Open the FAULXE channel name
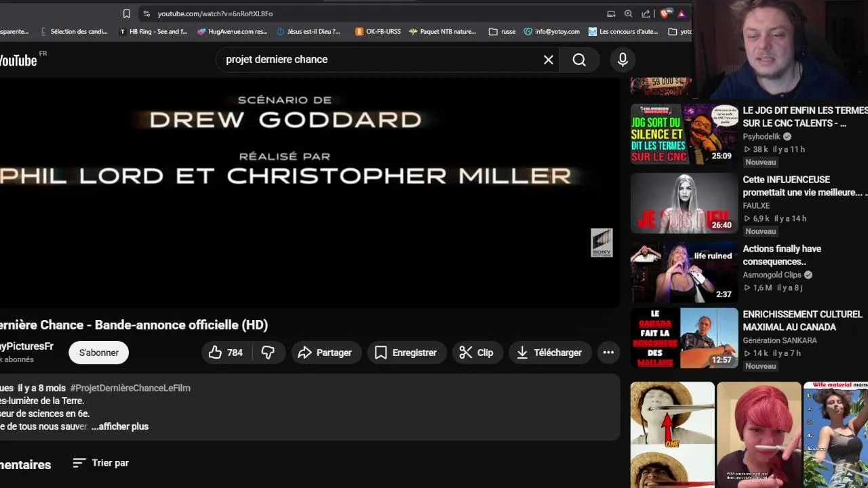 pos(756,205)
